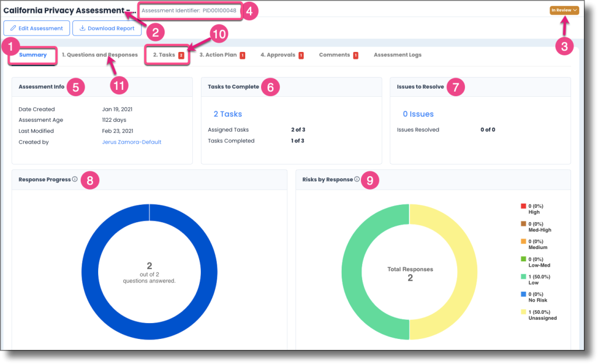598x364 pixels.
Task: Click the red High risk legend swatch
Action: pos(524,205)
